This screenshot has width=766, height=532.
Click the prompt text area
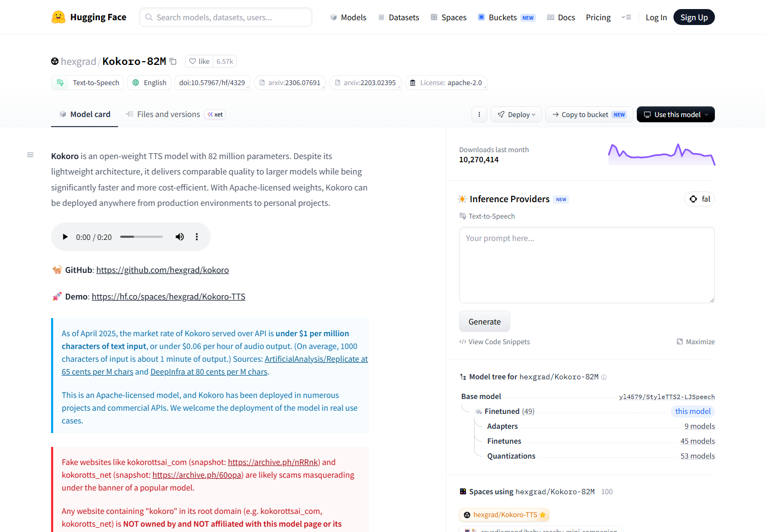(x=587, y=265)
